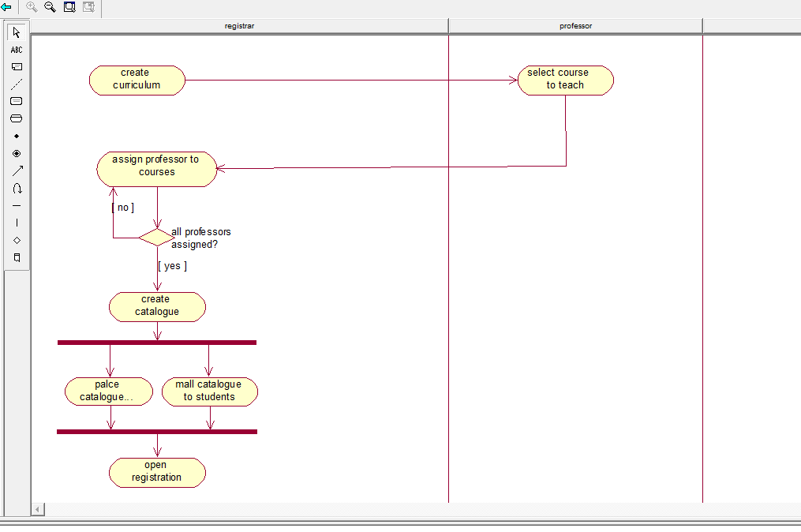Select the start state dot tool
The width and height of the screenshot is (801, 532).
pos(17,136)
